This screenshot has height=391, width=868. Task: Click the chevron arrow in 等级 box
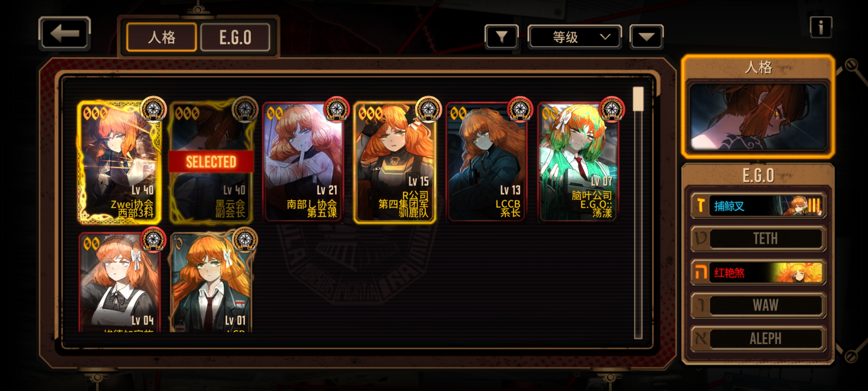(605, 37)
